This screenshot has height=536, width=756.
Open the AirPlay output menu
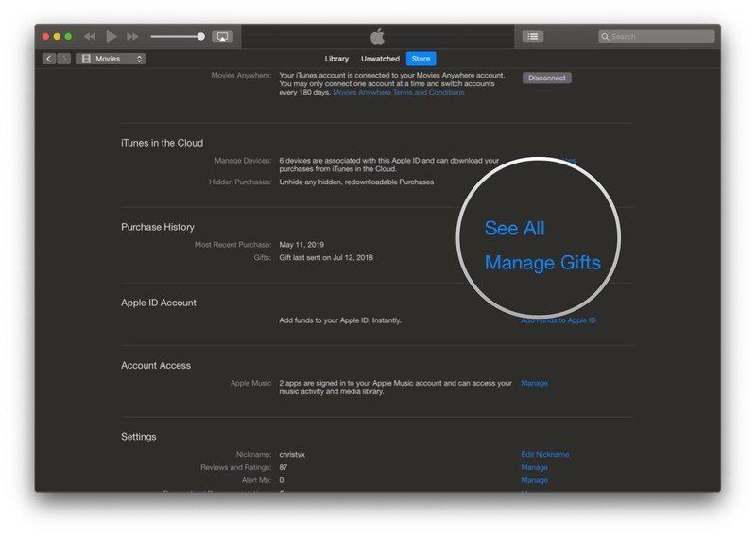[x=223, y=36]
